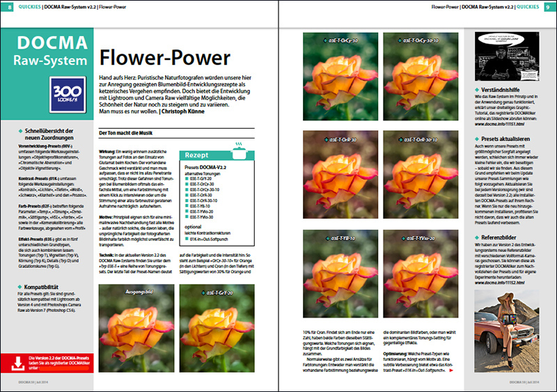
Task: Click the bold term Motive: in the article
Action: [x=106, y=217]
